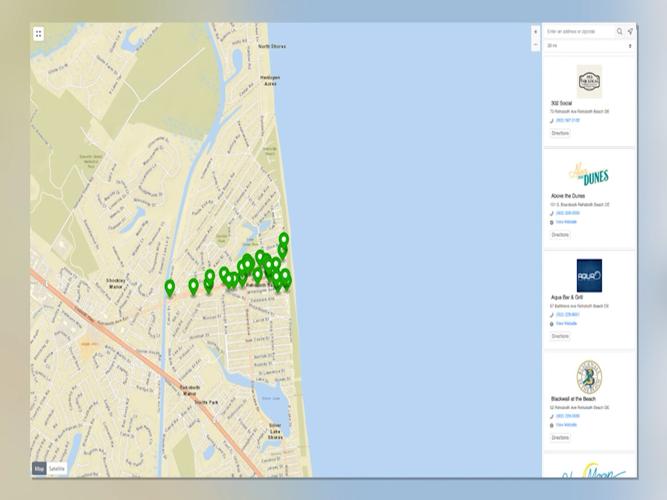Image resolution: width=667 pixels, height=500 pixels.
Task: Toggle fullscreen map view button
Action: click(x=38, y=33)
